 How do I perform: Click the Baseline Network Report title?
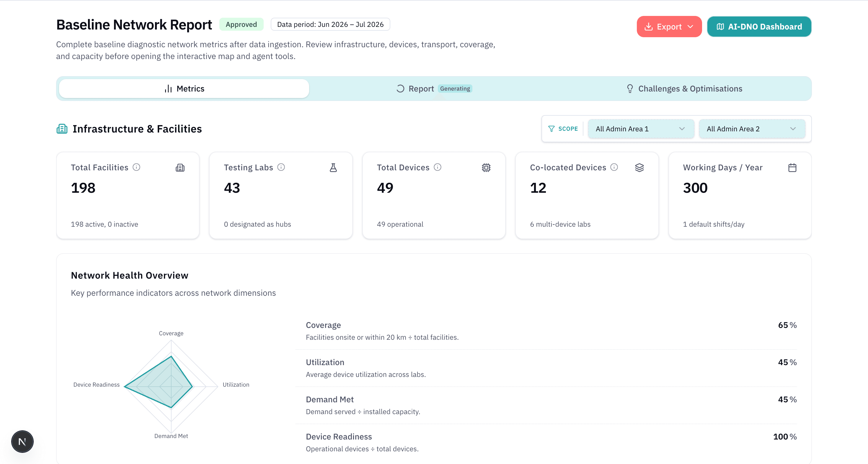(x=134, y=24)
